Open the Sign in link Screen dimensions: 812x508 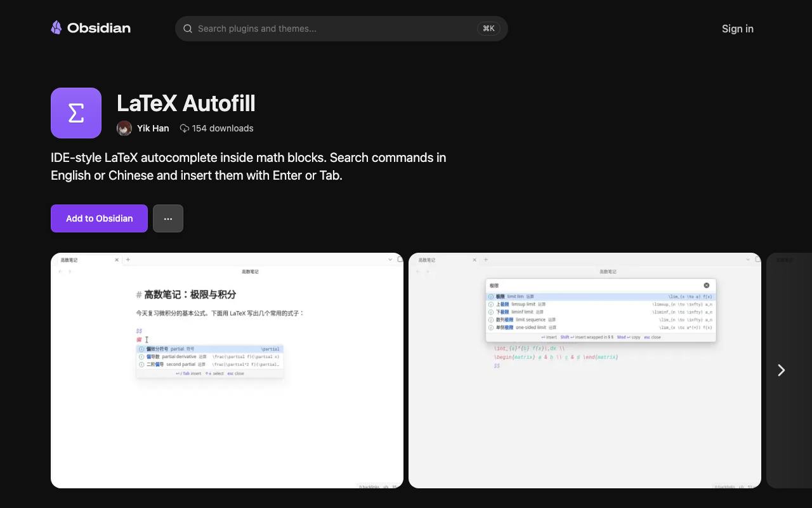738,29
